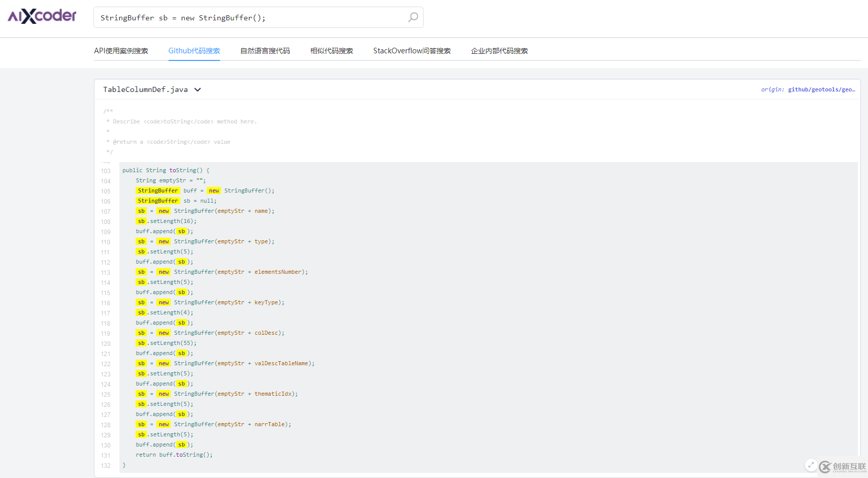The image size is (868, 478).
Task: Click the "@return a <code>String</code> value" comment
Action: (x=171, y=142)
